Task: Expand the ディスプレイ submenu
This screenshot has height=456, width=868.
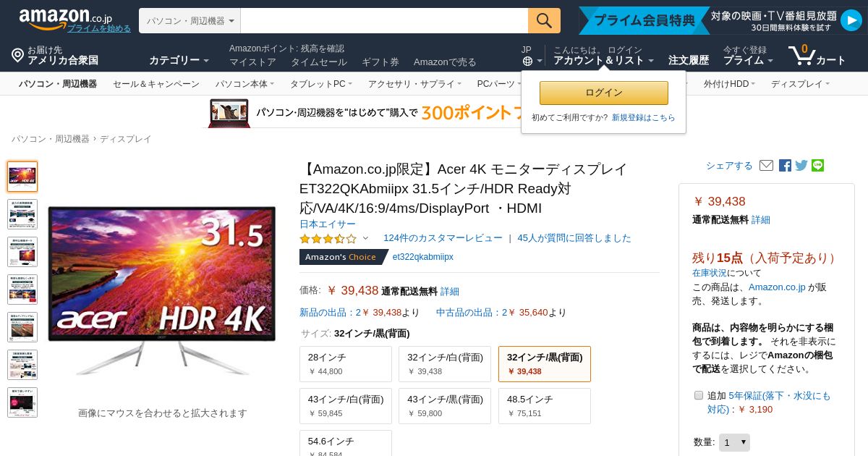Action: click(800, 84)
